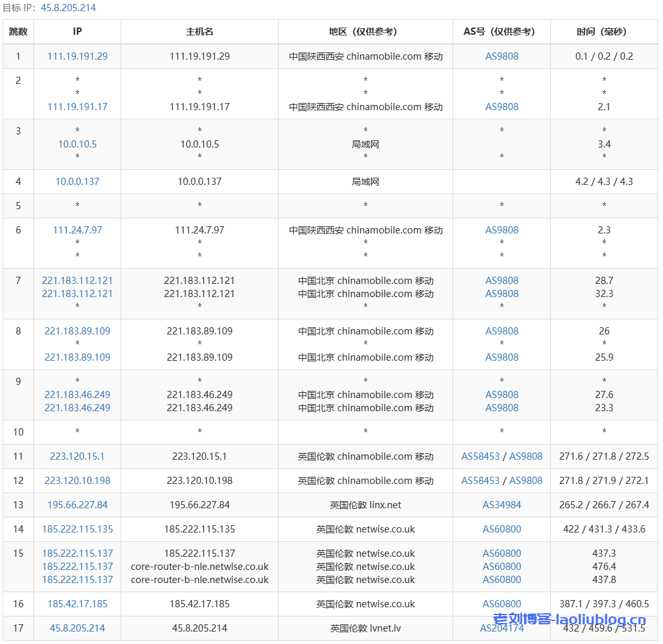This screenshot has width=663, height=644.
Task: Open 221.183.112.121 link in hop 7
Action: [77, 280]
